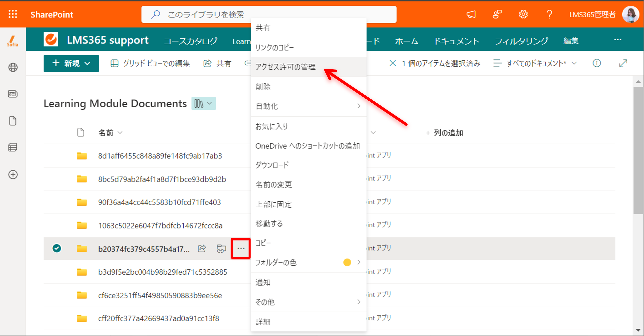Click the LMS365 support site logo

(51, 39)
